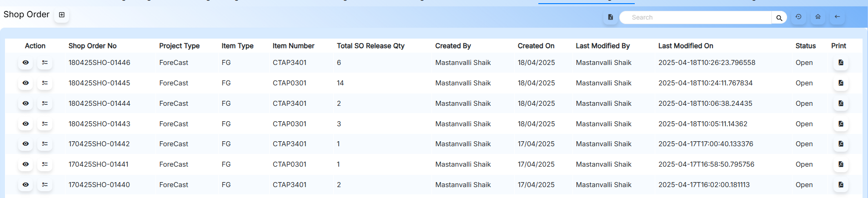Export shop orders to Excel file

tap(610, 17)
